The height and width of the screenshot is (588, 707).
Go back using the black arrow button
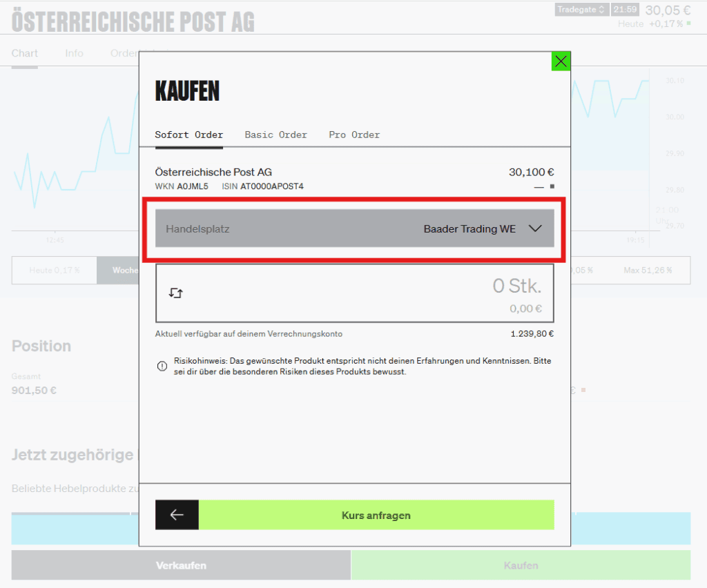coord(177,515)
